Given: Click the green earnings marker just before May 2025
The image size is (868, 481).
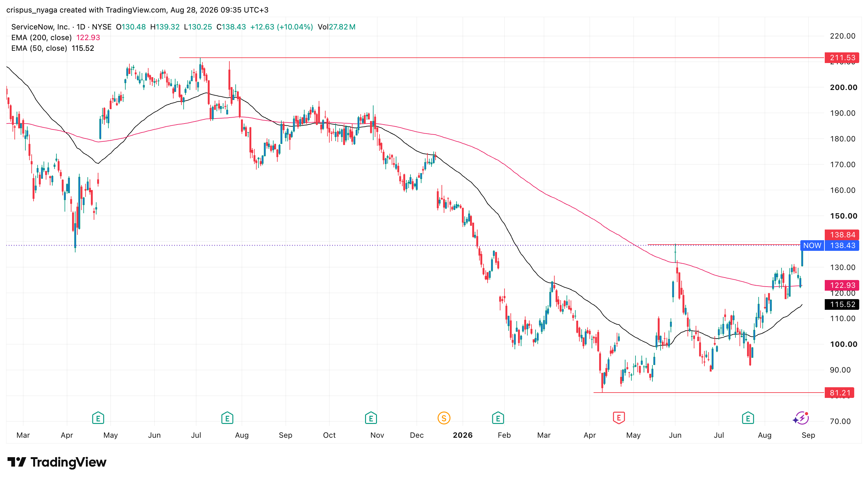Looking at the screenshot, I should pos(98,418).
